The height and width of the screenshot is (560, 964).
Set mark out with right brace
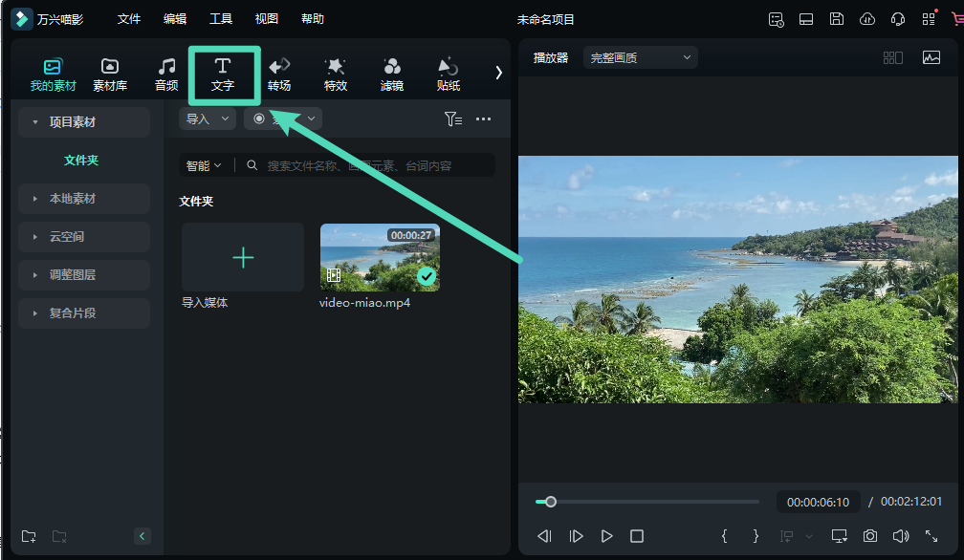point(756,536)
